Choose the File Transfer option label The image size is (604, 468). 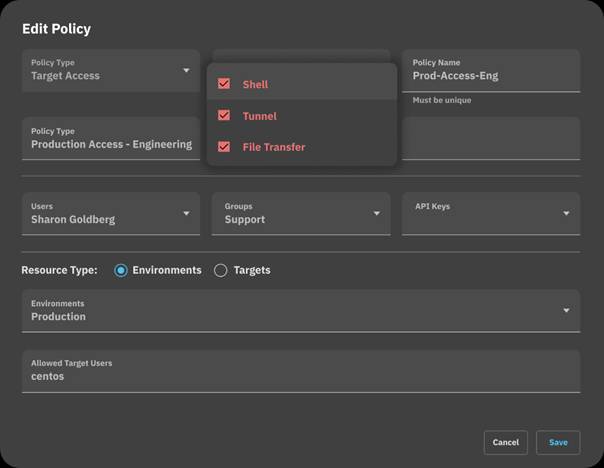click(x=273, y=147)
